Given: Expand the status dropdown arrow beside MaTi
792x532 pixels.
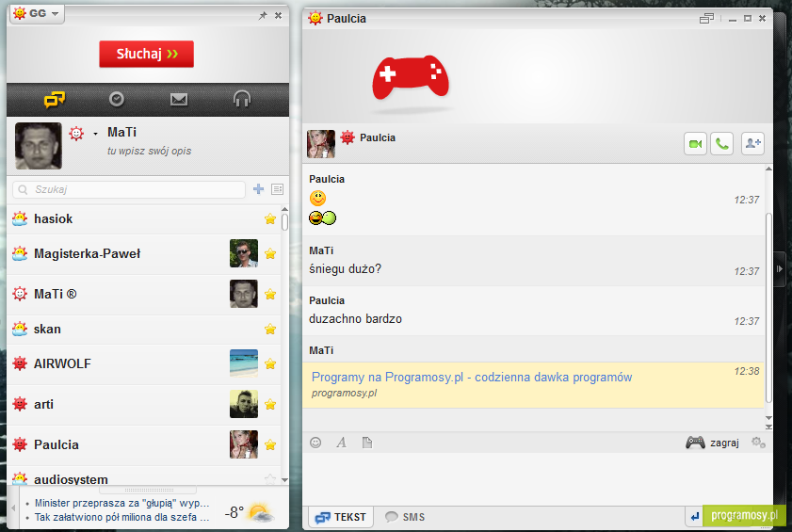Looking at the screenshot, I should [95, 135].
